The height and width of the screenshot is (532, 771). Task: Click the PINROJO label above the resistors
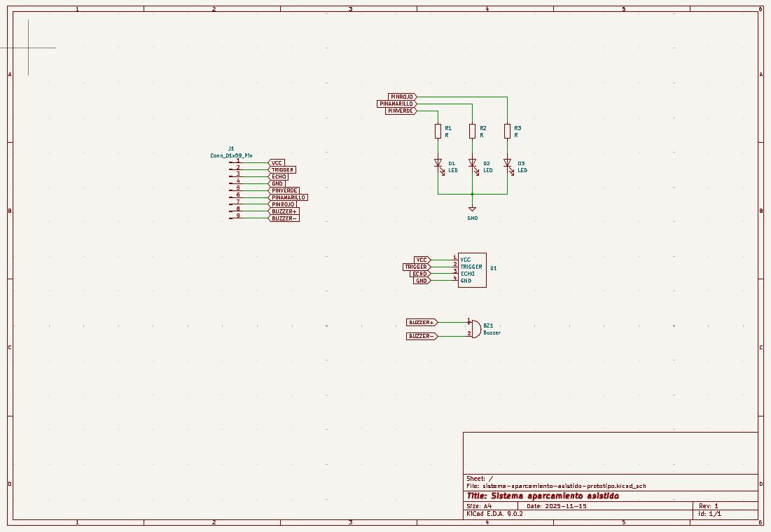[x=403, y=97]
